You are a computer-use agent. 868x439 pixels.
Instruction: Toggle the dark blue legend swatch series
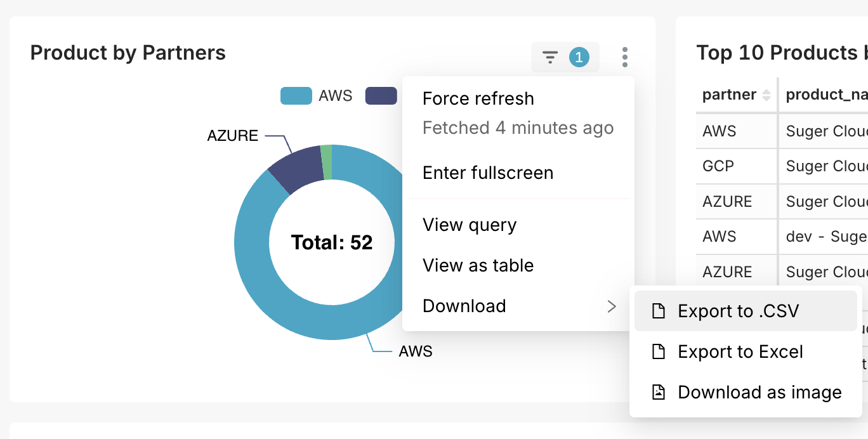pyautogui.click(x=381, y=96)
